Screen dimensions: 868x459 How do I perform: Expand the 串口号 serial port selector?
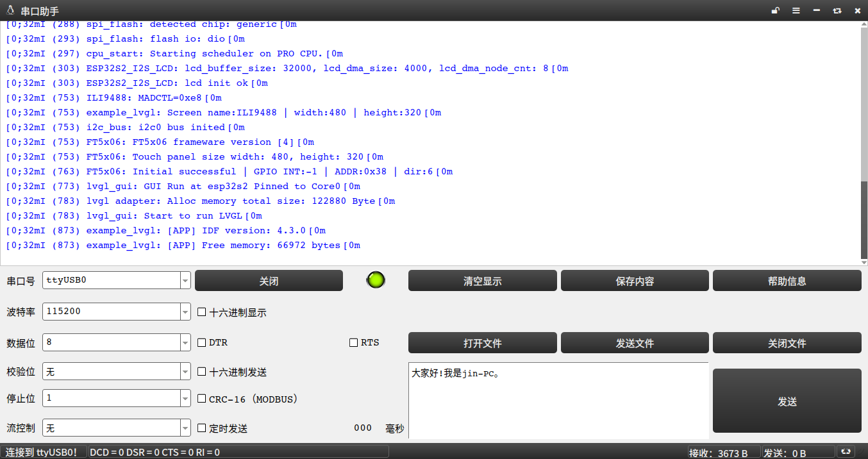tap(185, 280)
